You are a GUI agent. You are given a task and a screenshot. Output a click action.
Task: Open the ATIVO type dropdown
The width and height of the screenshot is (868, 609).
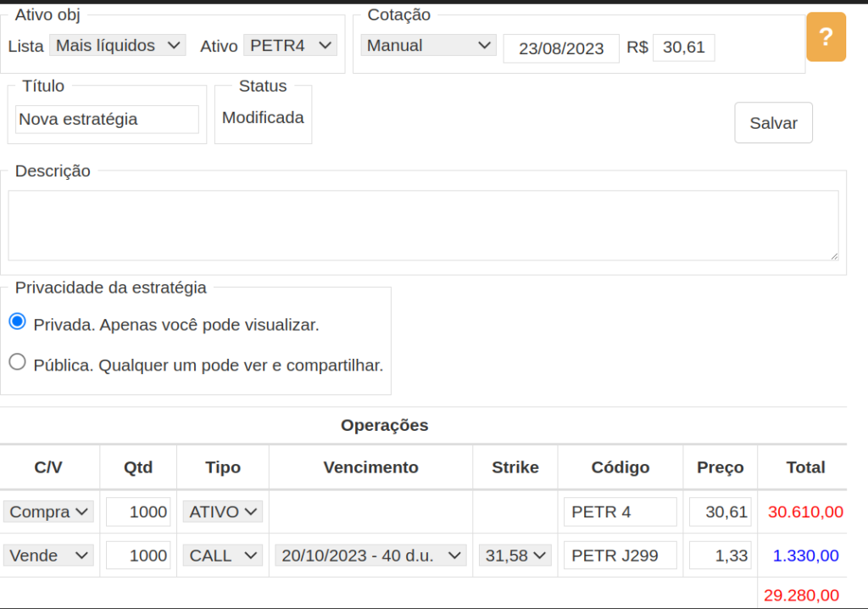[x=223, y=511]
